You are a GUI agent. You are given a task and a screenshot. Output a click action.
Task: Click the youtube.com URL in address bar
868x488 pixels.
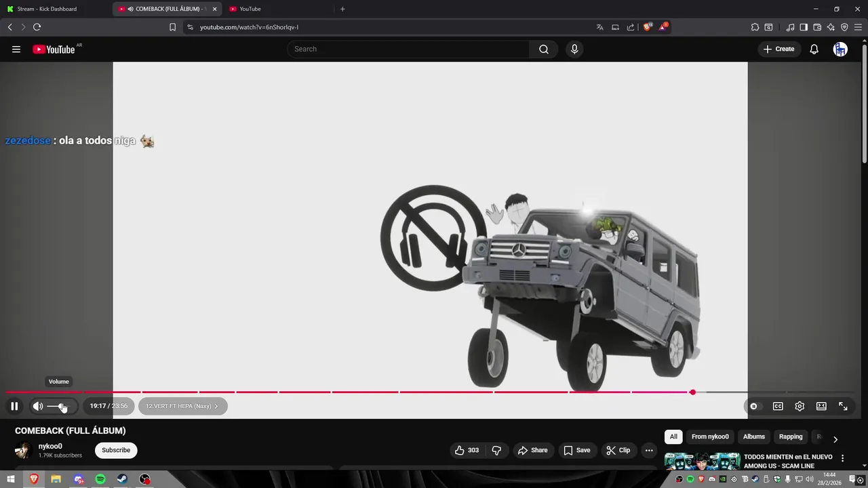249,27
